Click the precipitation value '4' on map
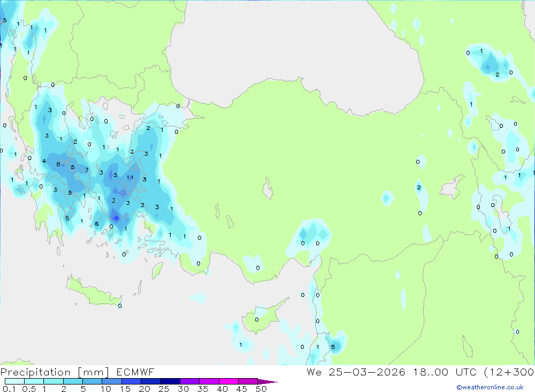The image size is (535, 392). point(44,161)
